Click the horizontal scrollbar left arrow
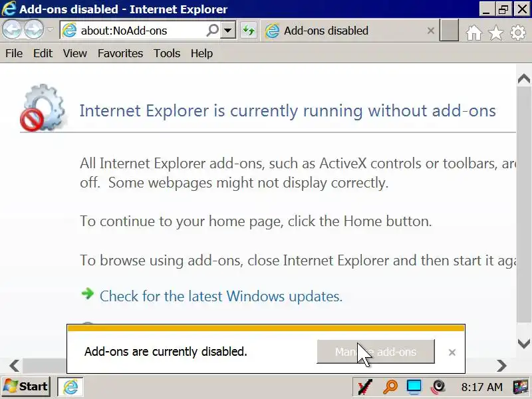532x399 pixels. [x=14, y=365]
